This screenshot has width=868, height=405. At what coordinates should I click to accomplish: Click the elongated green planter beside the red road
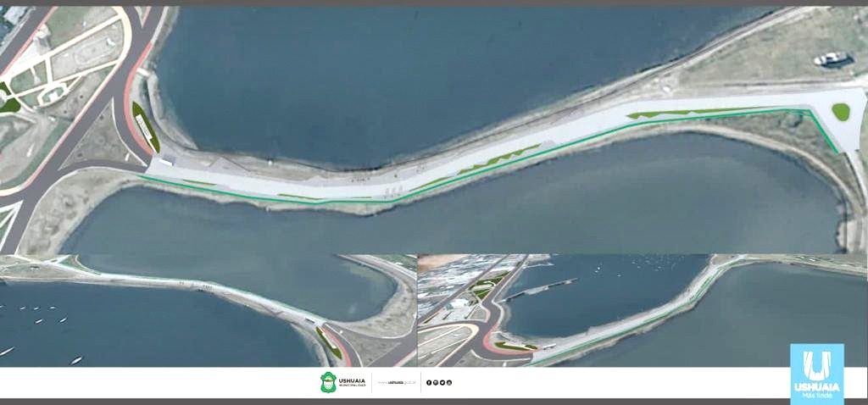(x=145, y=125)
